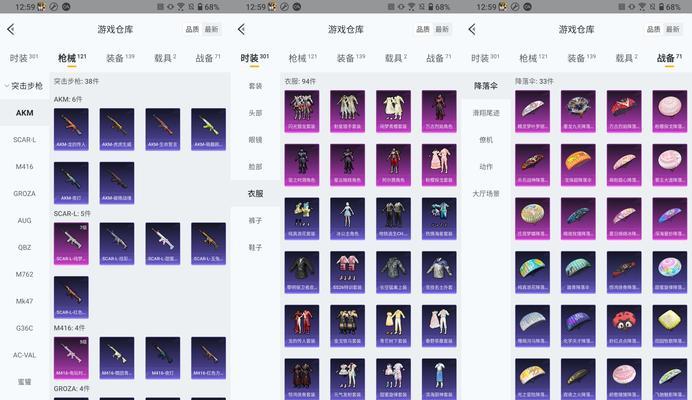This screenshot has width=692, height=400.
Task: Select the lime-green AKM skin
Action: pos(208,129)
